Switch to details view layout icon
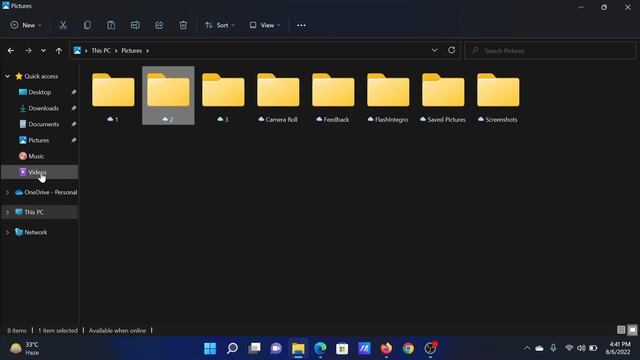The height and width of the screenshot is (360, 640). pyautogui.click(x=621, y=330)
